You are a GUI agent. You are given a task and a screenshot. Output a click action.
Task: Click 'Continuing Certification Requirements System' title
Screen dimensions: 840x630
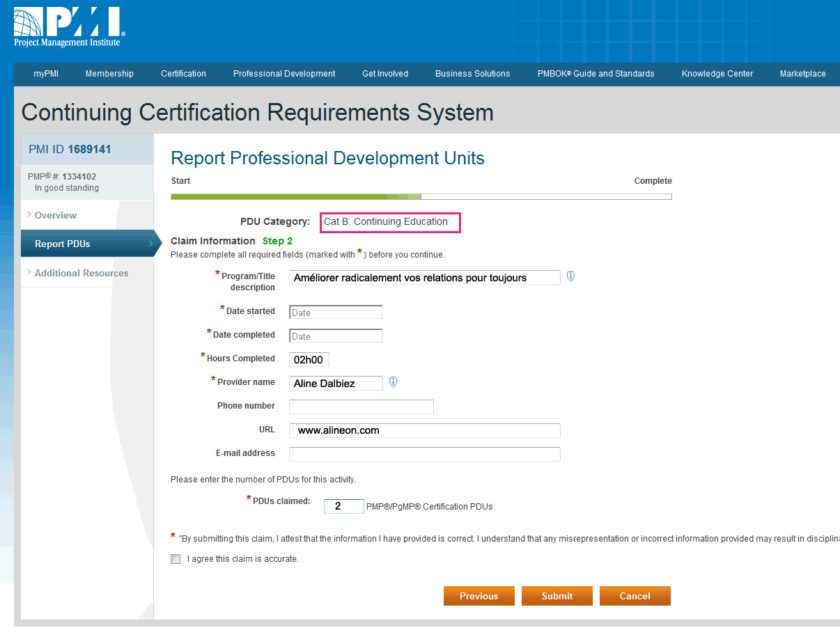click(x=258, y=112)
